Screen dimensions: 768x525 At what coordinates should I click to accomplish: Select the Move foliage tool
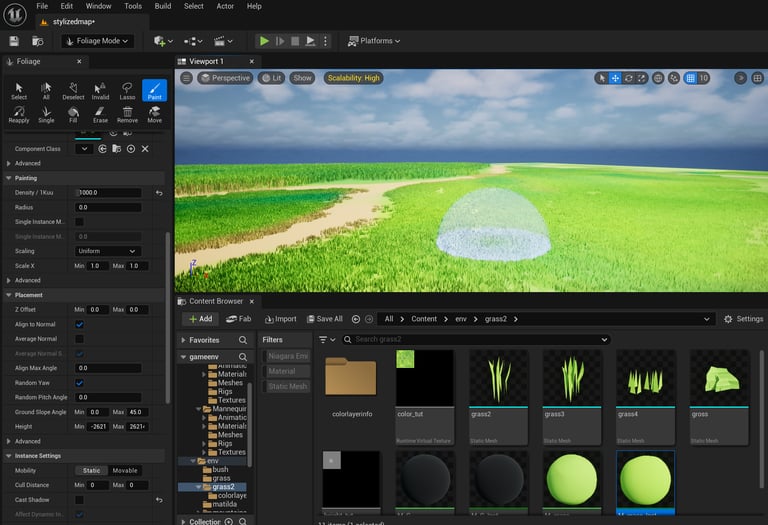pyautogui.click(x=154, y=114)
